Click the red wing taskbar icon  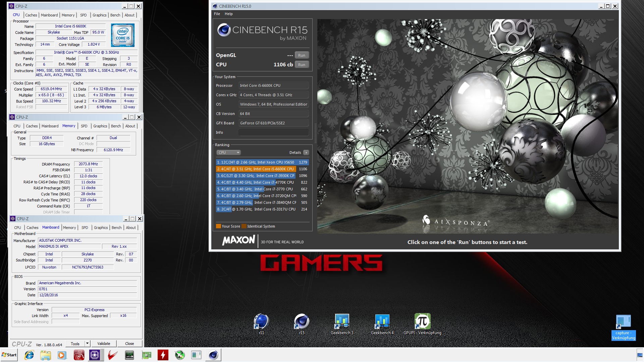113,355
